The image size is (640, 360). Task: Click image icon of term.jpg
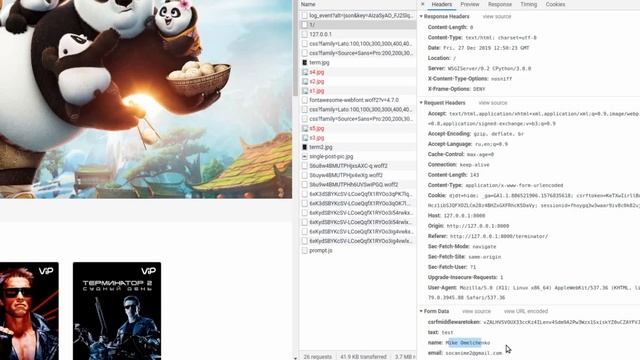pos(304,62)
